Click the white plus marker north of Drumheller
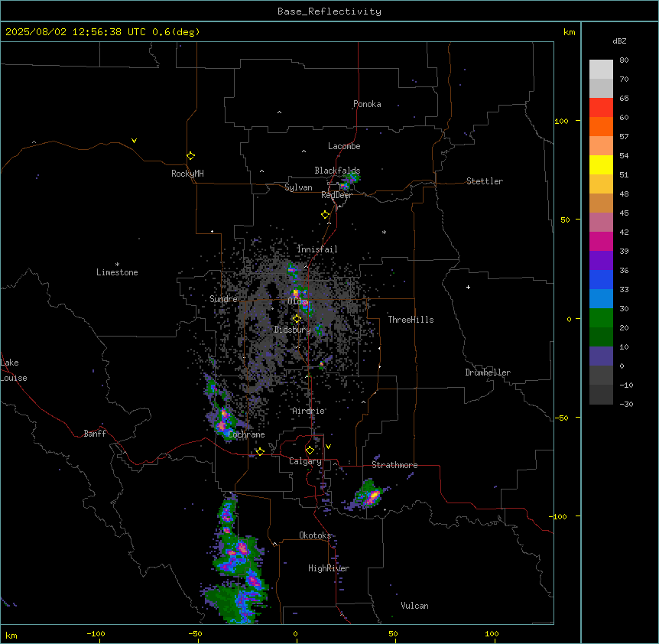The width and height of the screenshot is (659, 644). 468,287
